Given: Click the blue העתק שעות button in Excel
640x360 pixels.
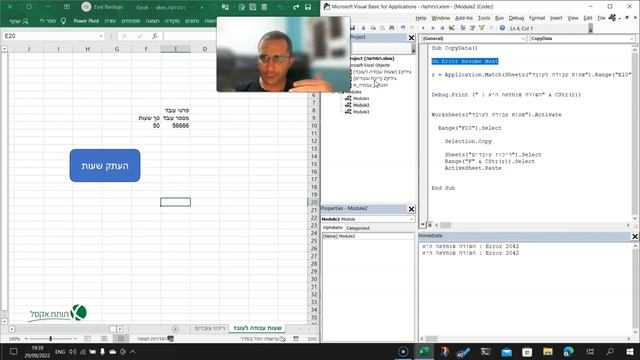Looking at the screenshot, I should coord(105,165).
